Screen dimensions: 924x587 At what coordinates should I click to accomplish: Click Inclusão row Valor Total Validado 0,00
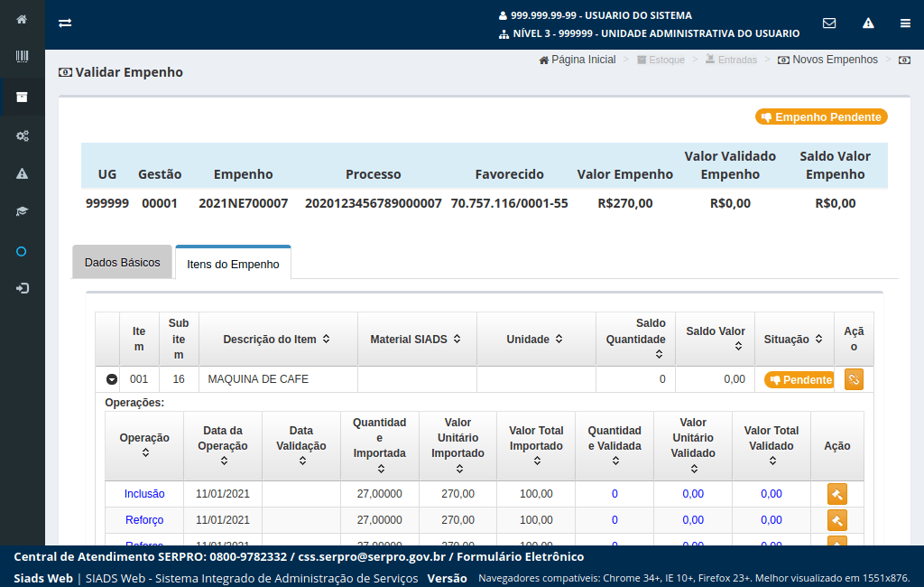[x=772, y=494]
